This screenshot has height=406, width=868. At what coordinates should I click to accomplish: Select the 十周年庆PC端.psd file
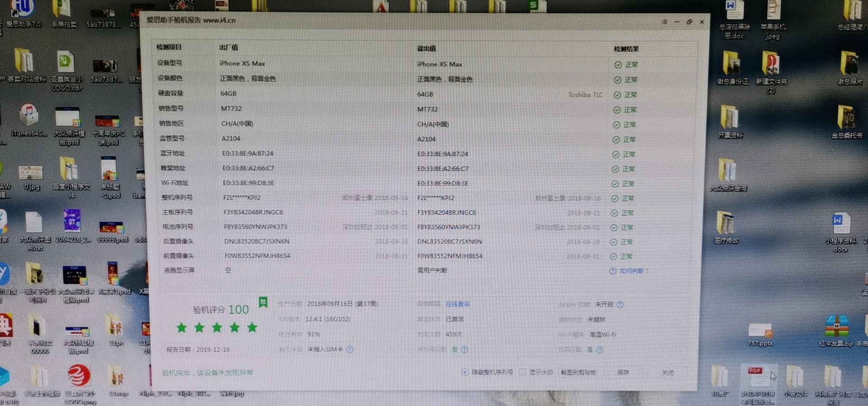tap(108, 130)
